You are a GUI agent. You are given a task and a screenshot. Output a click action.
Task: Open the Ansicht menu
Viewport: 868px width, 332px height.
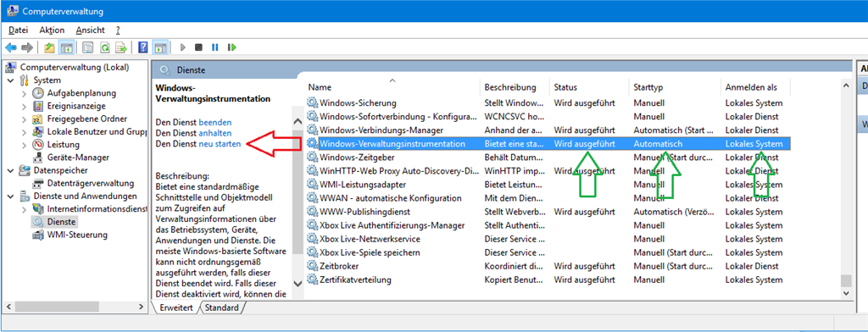coord(90,30)
